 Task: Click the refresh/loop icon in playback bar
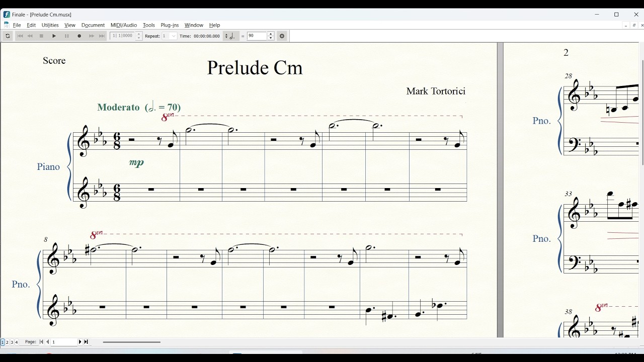[8, 36]
